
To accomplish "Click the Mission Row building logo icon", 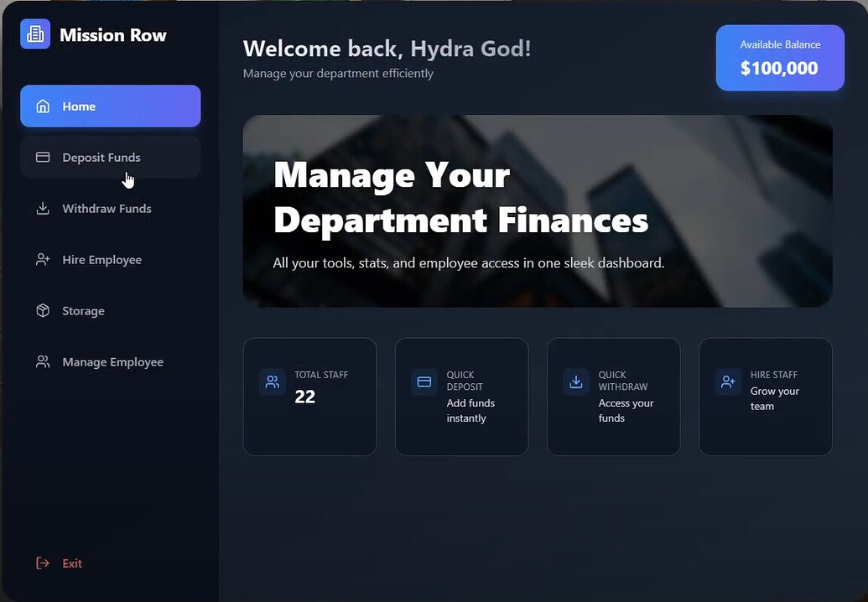I will [34, 35].
